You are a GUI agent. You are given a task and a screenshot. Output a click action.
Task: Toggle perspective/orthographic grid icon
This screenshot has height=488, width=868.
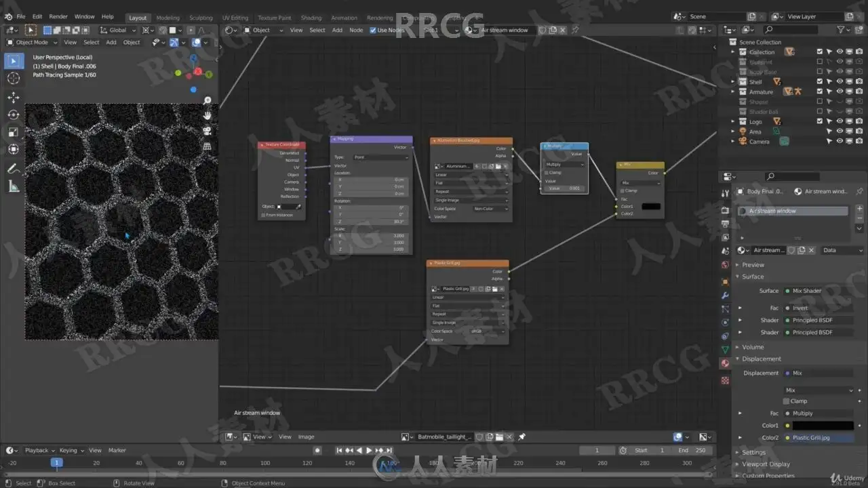coord(208,146)
